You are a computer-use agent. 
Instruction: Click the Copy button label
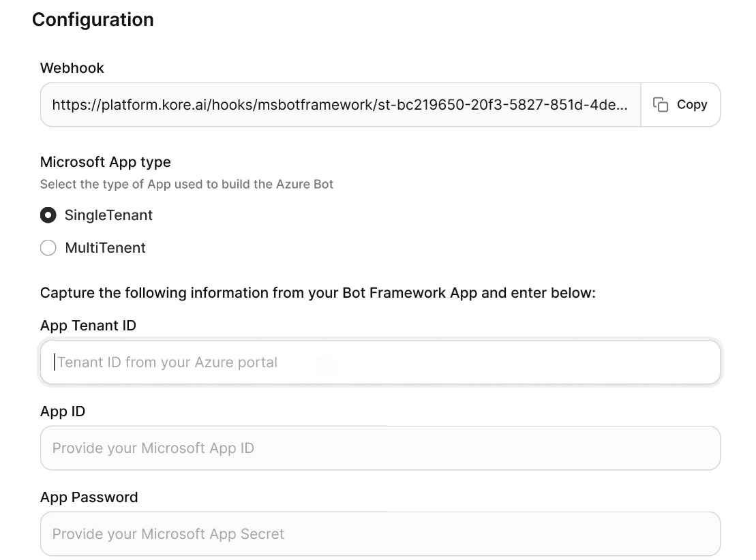[692, 105]
